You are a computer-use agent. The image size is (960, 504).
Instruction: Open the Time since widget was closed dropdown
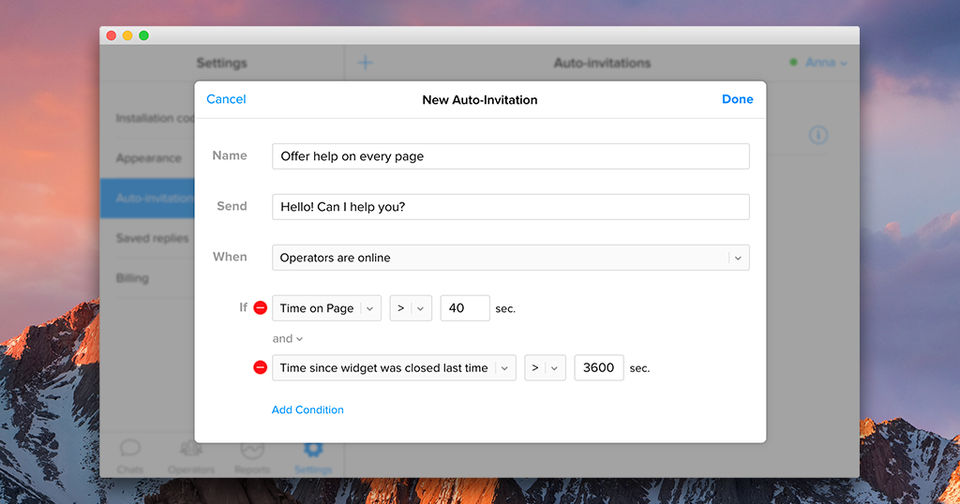click(x=394, y=368)
